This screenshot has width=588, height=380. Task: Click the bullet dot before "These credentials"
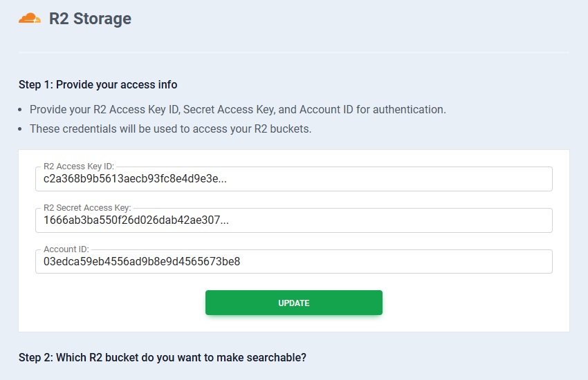(21, 129)
